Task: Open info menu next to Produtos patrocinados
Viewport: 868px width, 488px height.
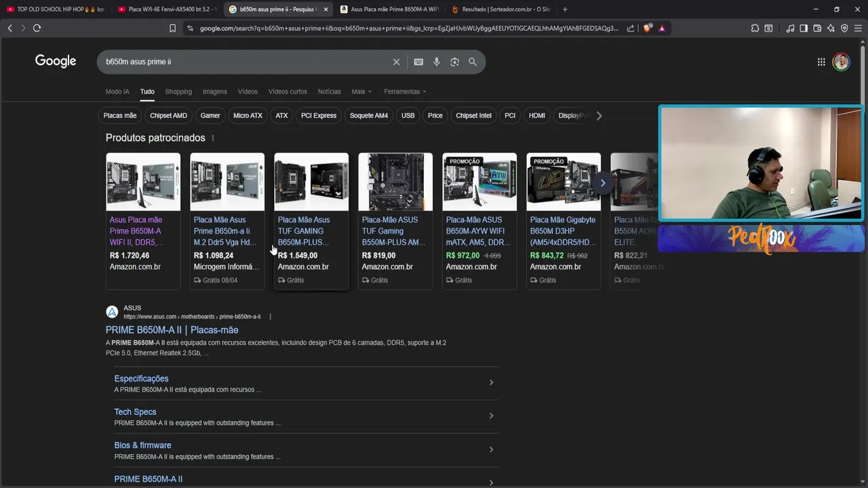Action: pyautogui.click(x=213, y=138)
